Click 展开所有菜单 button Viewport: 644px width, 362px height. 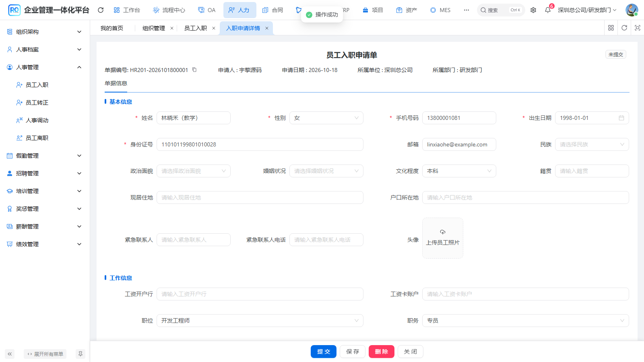[x=45, y=354]
